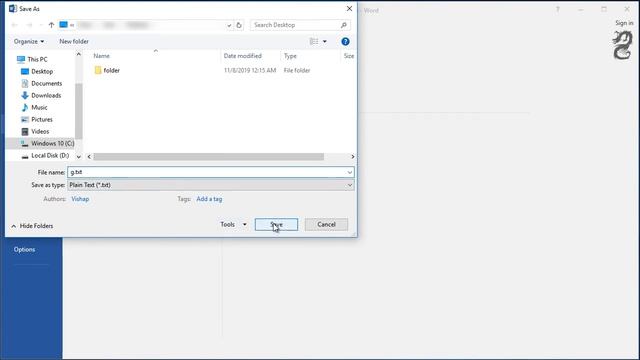
Task: Click the Add a tag link
Action: [209, 199]
